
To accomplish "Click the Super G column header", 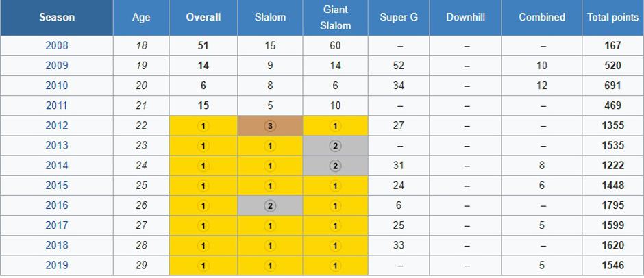I will pyautogui.click(x=399, y=17).
